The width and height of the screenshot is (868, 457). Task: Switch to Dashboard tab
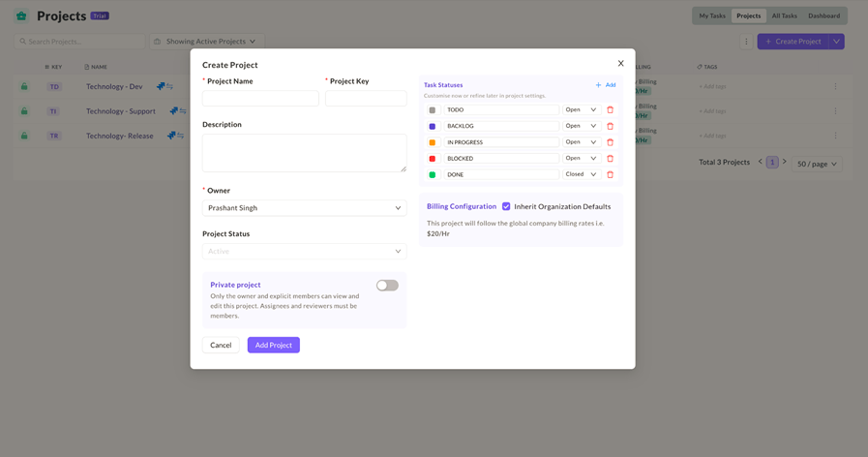click(x=823, y=15)
